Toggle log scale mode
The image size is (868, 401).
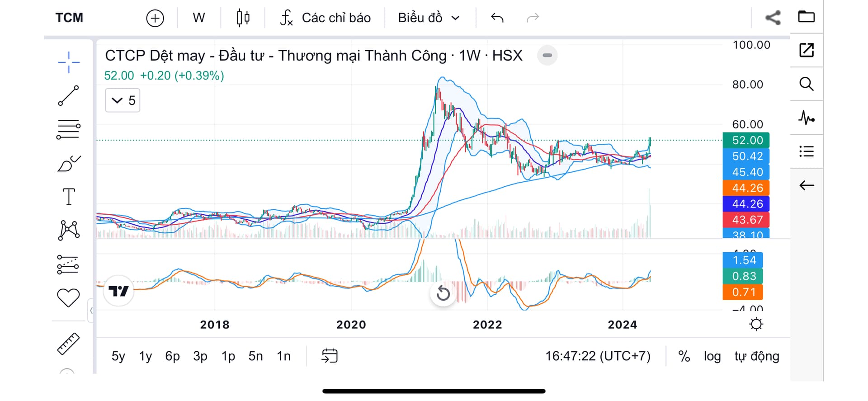tap(712, 356)
